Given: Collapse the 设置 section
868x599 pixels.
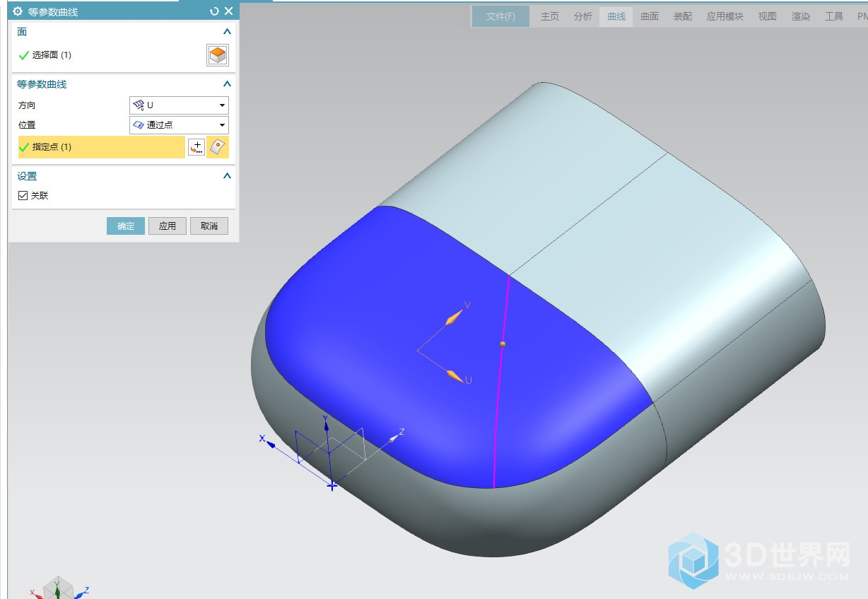Looking at the screenshot, I should click(227, 176).
